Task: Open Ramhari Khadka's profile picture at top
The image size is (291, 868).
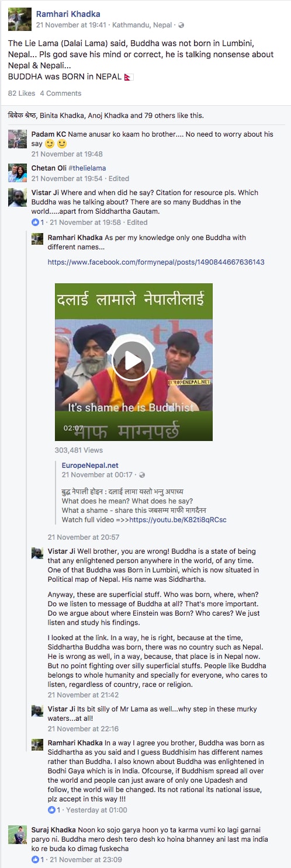Action: coord(19,19)
